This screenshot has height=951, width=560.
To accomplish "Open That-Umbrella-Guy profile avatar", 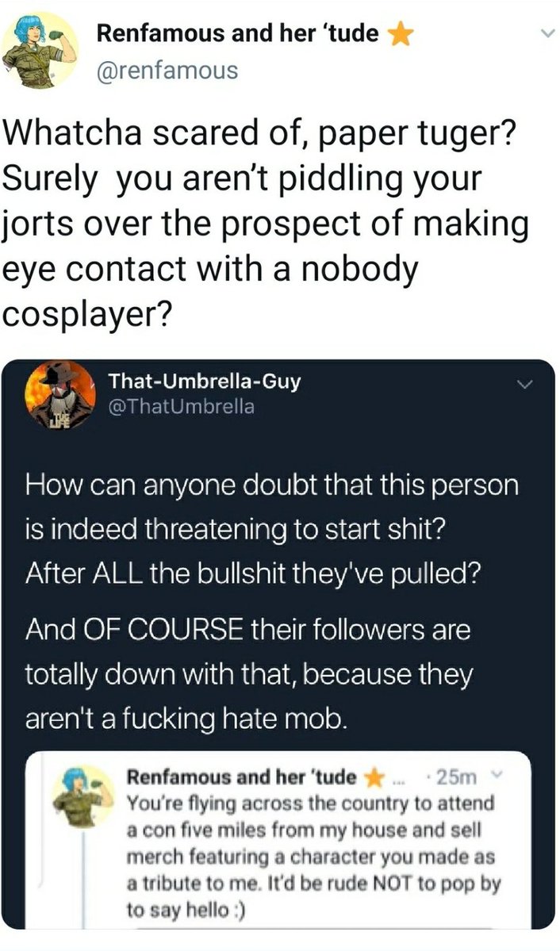I will click(59, 396).
